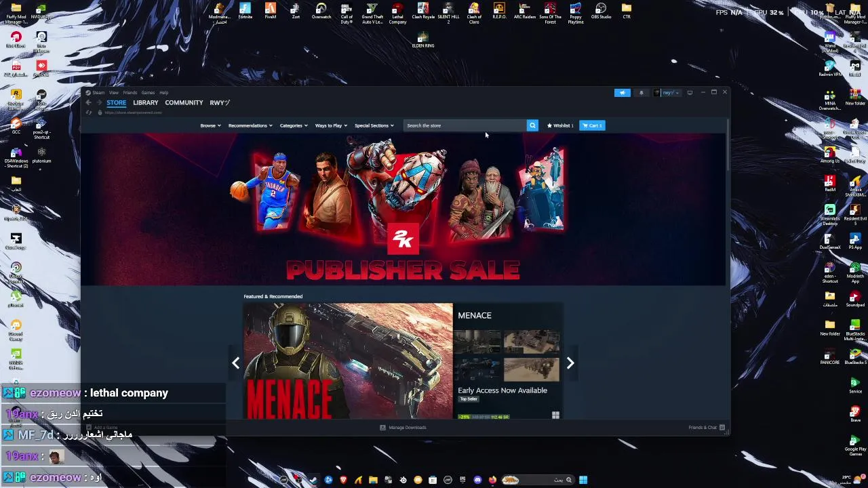This screenshot has width=868, height=488.
Task: Open Manage Downloads link
Action: [x=403, y=428]
